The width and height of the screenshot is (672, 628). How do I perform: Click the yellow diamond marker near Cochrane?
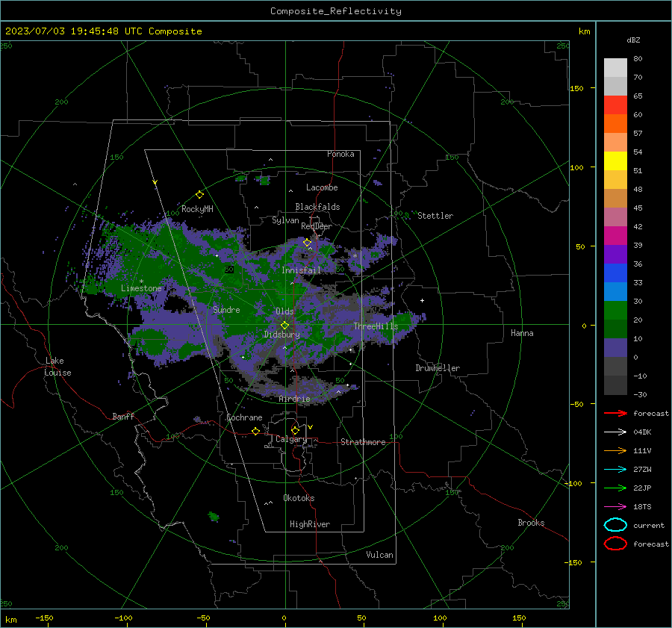(256, 431)
